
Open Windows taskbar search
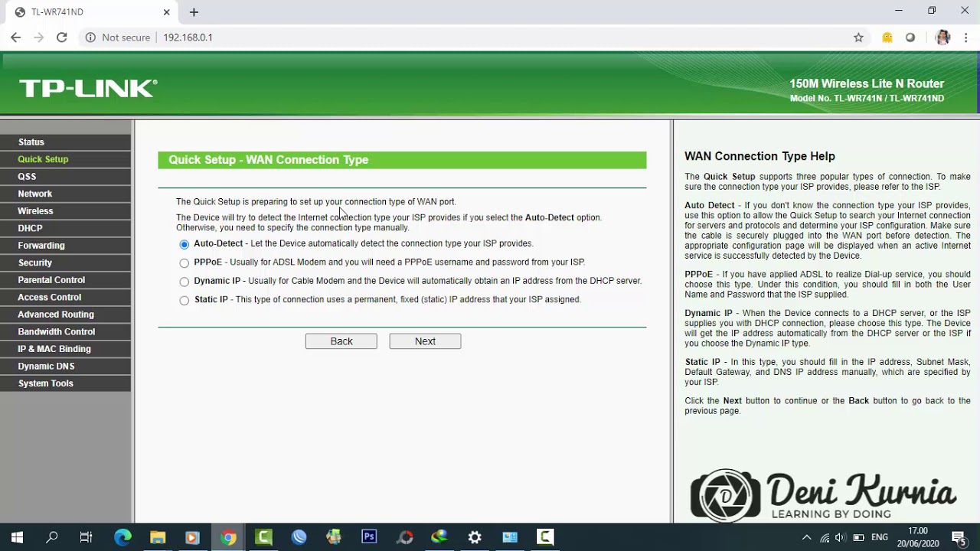(x=52, y=537)
